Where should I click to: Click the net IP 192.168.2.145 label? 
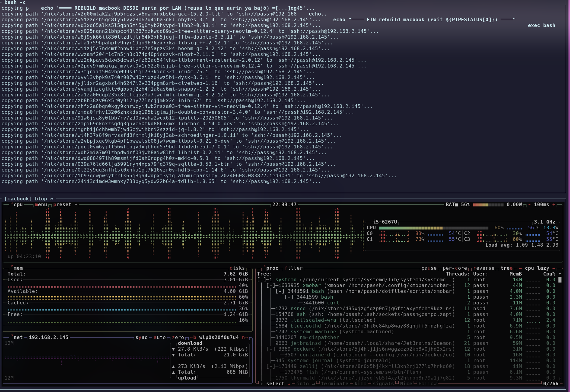point(48,338)
